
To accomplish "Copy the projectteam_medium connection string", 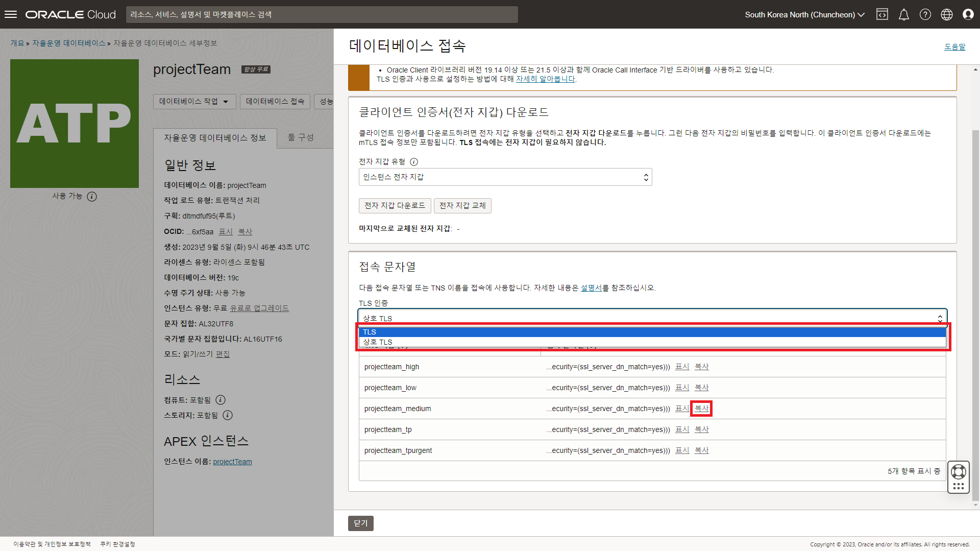I will pyautogui.click(x=702, y=409).
